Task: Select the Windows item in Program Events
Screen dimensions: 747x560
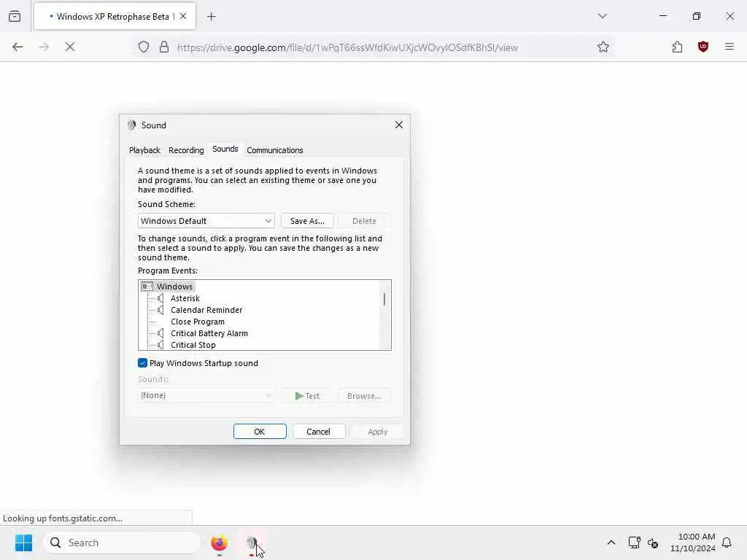Action: click(x=174, y=286)
